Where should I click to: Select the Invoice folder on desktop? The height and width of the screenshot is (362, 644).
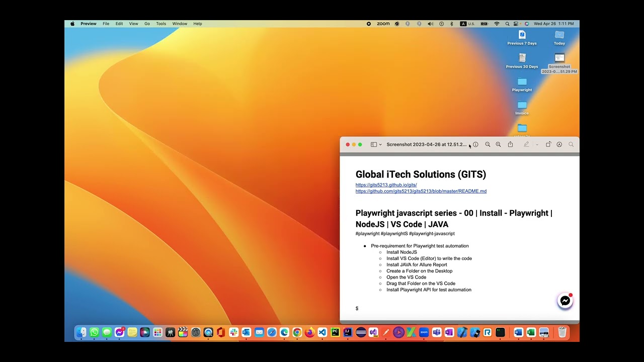point(522,107)
